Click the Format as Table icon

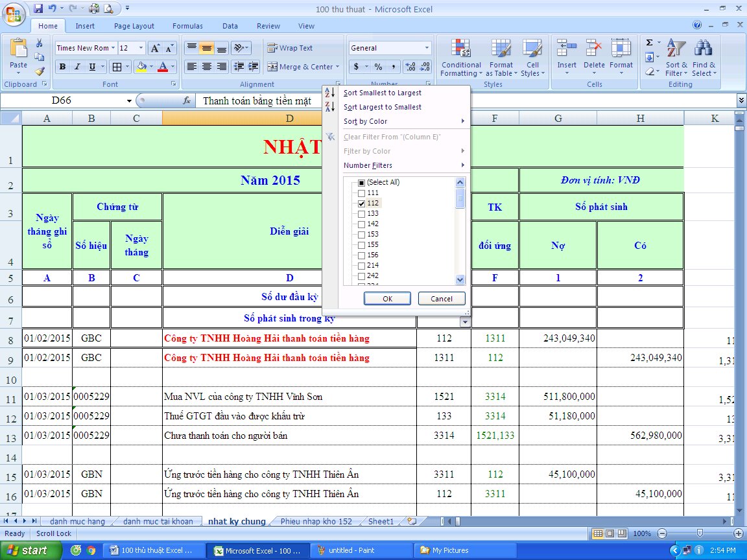[x=501, y=59]
